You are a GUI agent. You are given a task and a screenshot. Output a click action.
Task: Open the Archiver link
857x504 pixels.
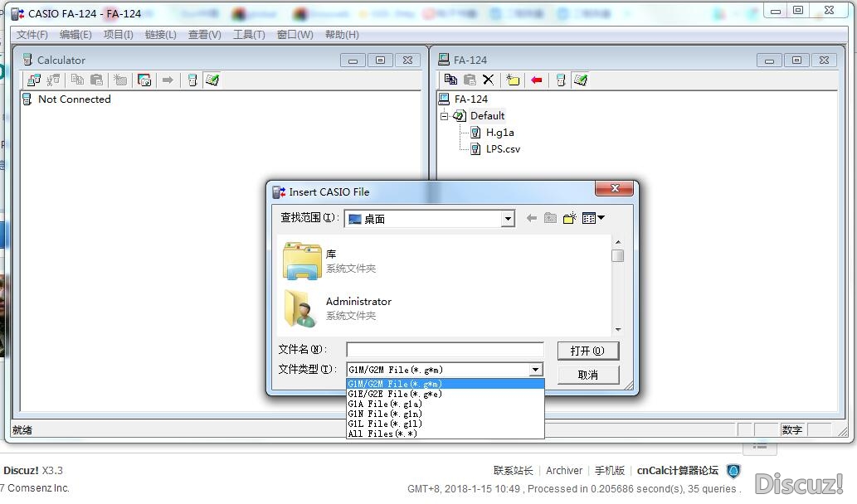click(x=564, y=471)
